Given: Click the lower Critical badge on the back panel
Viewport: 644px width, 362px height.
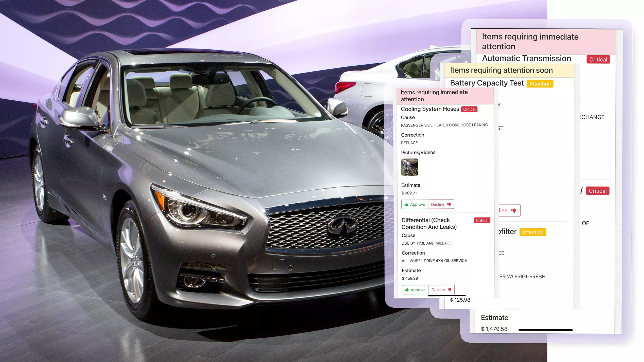Looking at the screenshot, I should [x=597, y=191].
